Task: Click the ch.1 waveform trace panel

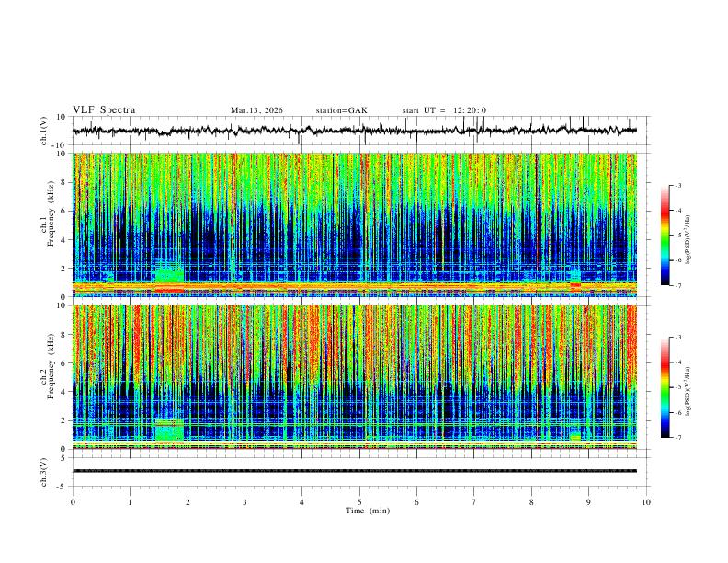Action: (x=360, y=131)
